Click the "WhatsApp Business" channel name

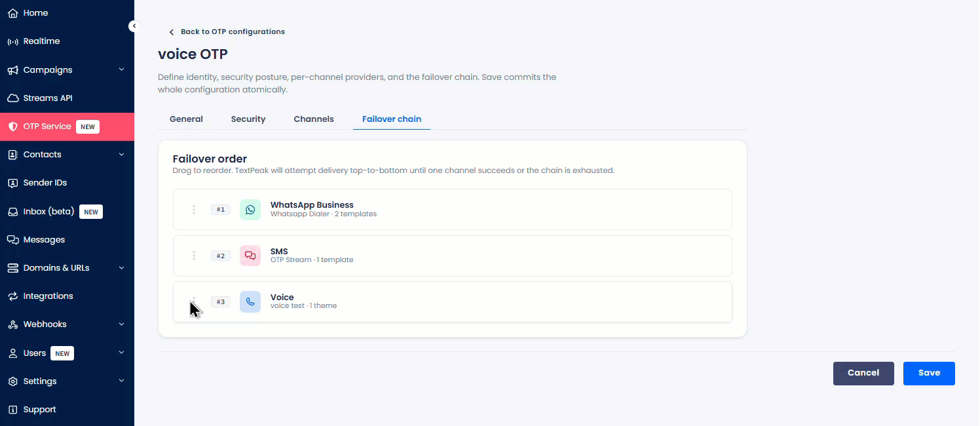click(x=312, y=205)
